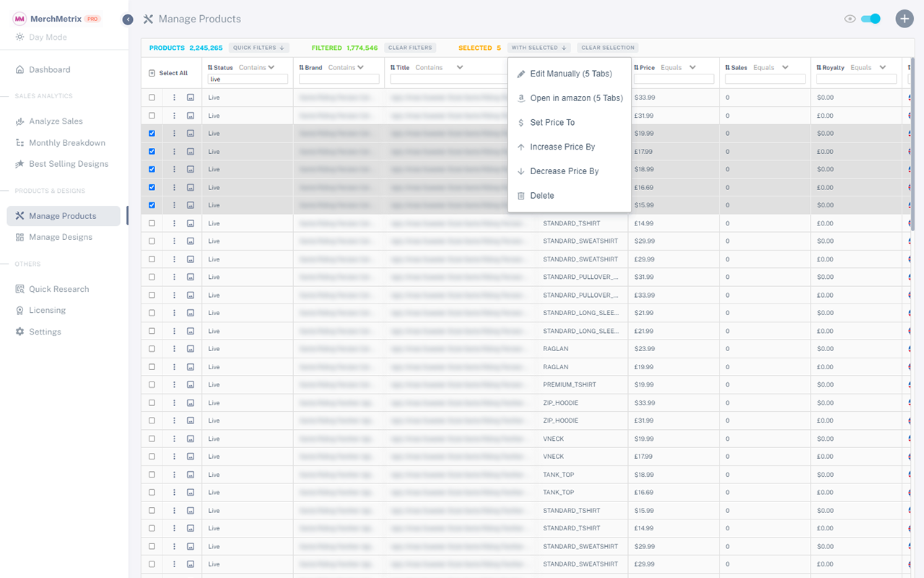This screenshot has width=924, height=578.
Task: Open the image preview icon on the first product row
Action: click(190, 97)
